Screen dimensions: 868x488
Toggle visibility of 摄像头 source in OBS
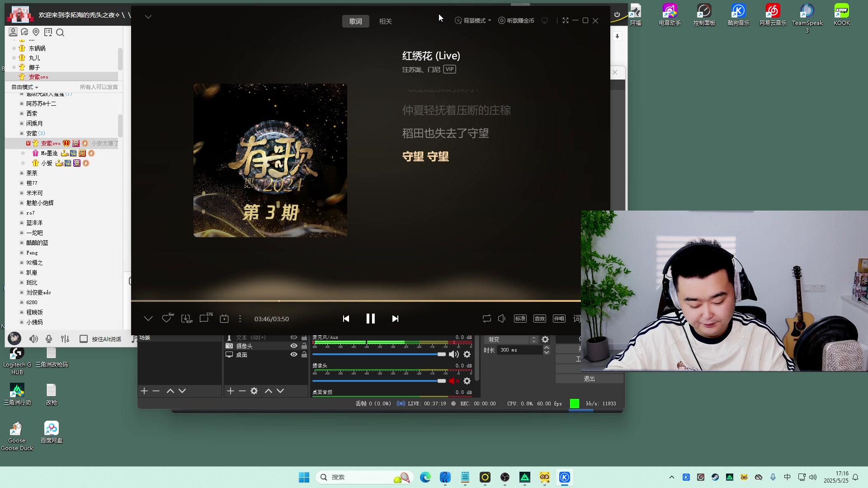[x=293, y=346]
